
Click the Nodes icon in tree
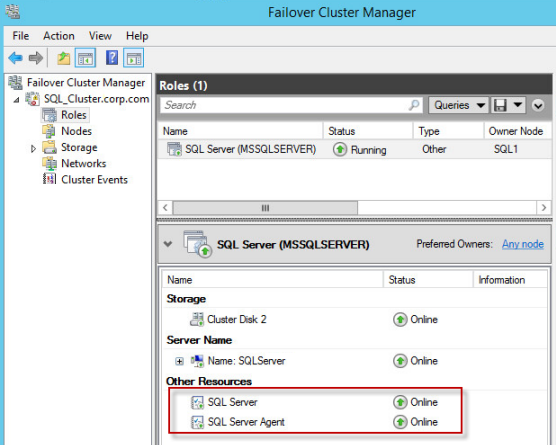pyautogui.click(x=49, y=131)
